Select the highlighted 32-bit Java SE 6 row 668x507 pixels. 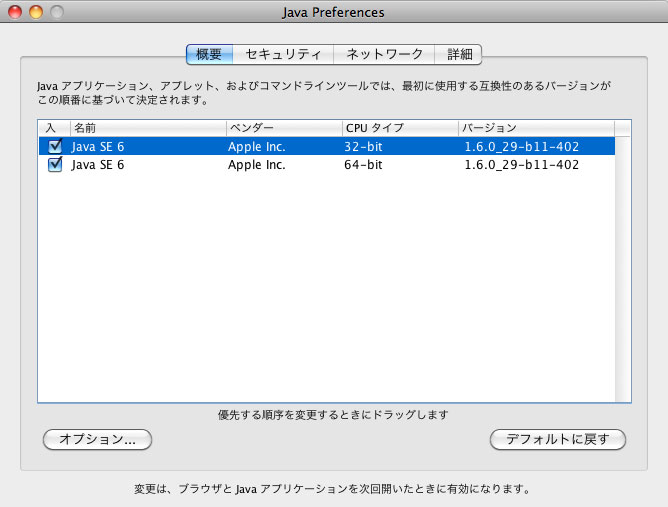(x=330, y=146)
